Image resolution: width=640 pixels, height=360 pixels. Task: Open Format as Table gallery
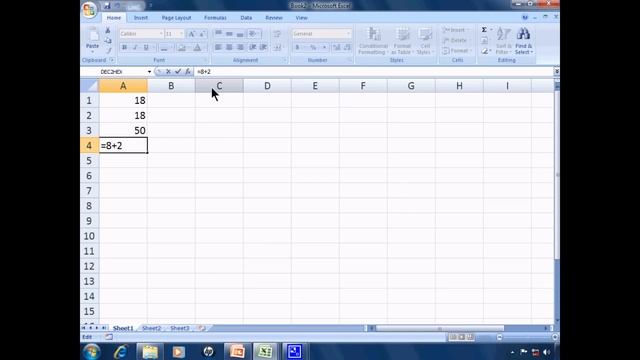tap(402, 41)
